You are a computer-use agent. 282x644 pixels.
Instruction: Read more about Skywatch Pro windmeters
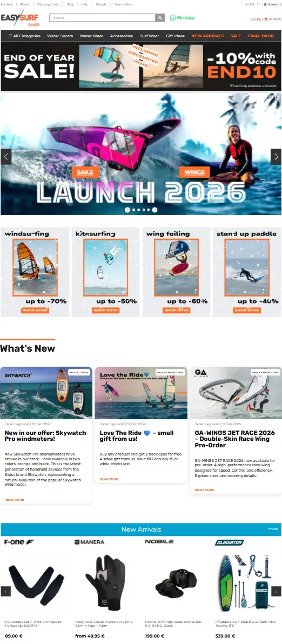(15, 499)
